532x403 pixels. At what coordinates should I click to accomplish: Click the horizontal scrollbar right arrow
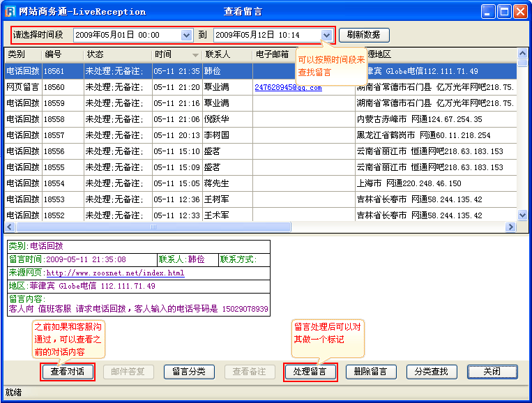tap(512, 227)
